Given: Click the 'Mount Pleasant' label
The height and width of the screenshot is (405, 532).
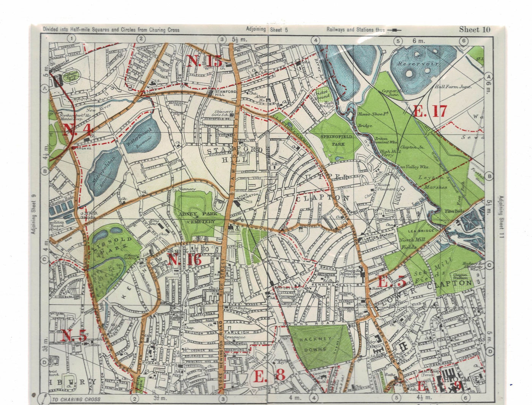Looking at the screenshot, I should (x=386, y=186).
